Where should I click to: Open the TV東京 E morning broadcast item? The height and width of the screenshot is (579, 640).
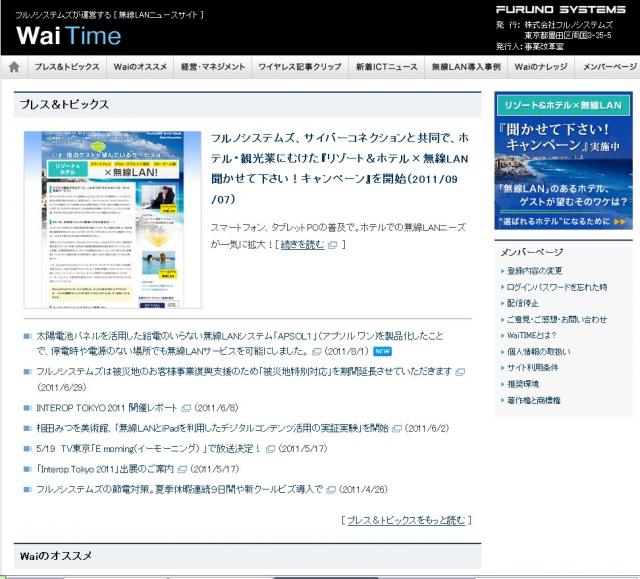[x=149, y=448]
